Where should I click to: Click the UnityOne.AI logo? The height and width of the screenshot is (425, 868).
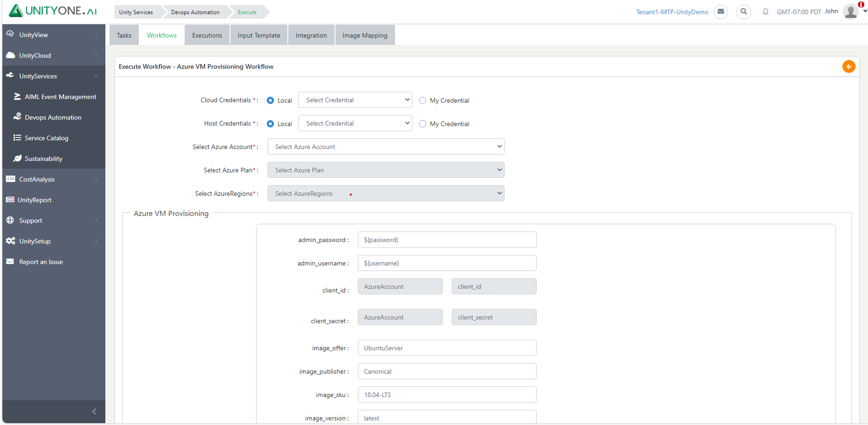pos(53,11)
